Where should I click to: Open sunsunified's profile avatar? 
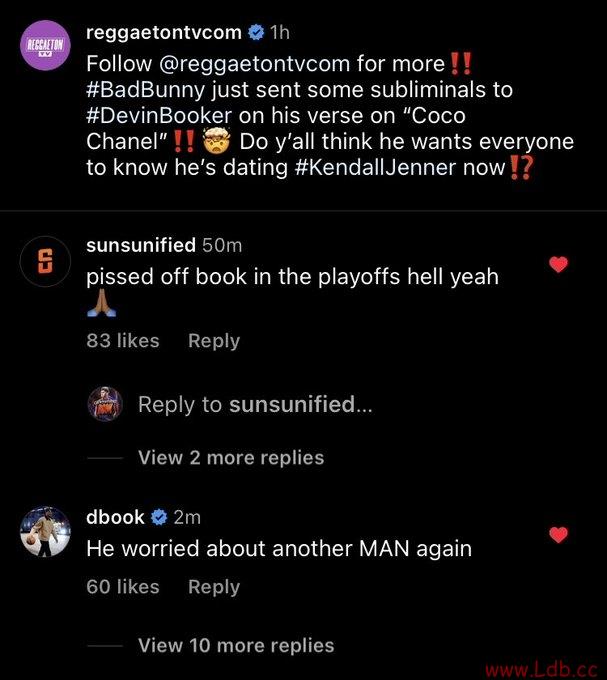[x=46, y=261]
